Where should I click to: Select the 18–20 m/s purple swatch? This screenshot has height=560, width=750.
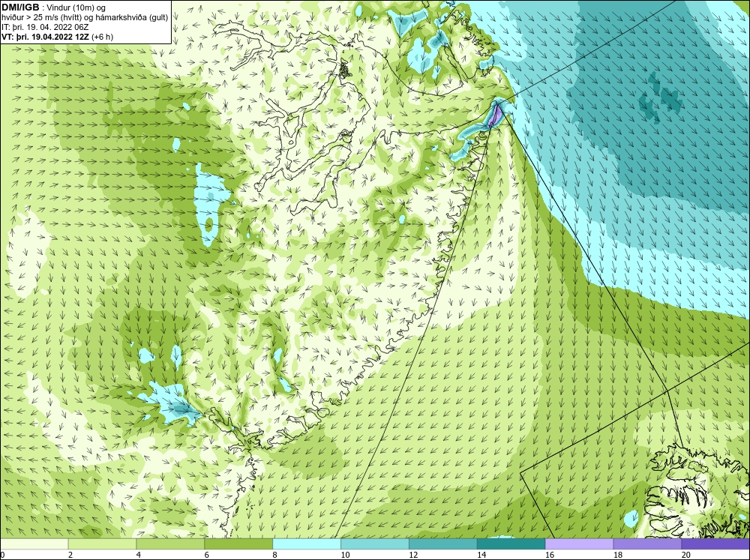point(647,544)
